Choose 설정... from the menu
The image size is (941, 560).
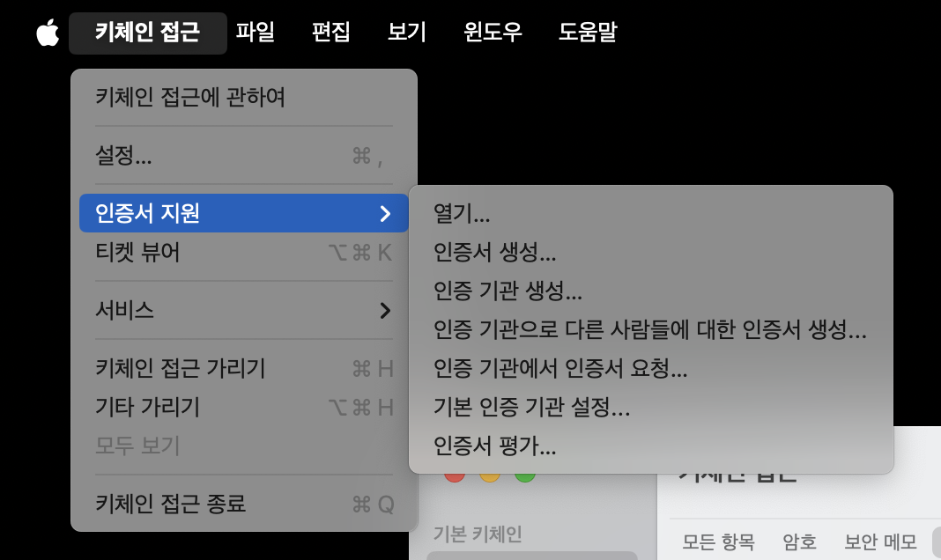(244, 156)
